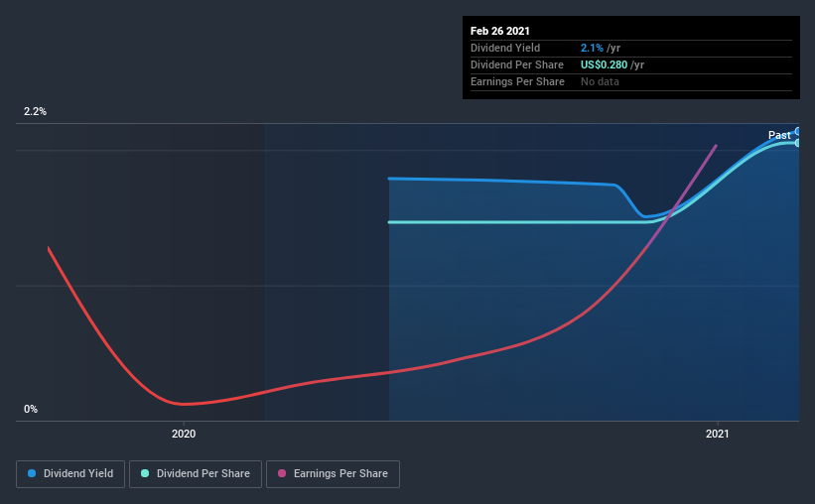Click the teal Dividend Per Share endpoint marker
815x504 pixels.
click(x=797, y=143)
